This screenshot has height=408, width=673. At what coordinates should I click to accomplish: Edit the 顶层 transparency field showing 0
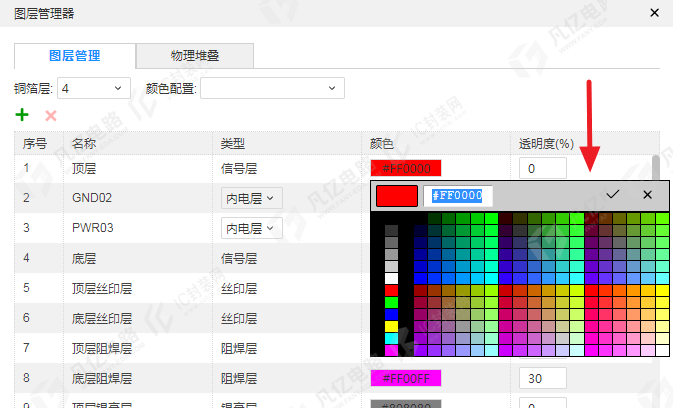click(x=543, y=168)
